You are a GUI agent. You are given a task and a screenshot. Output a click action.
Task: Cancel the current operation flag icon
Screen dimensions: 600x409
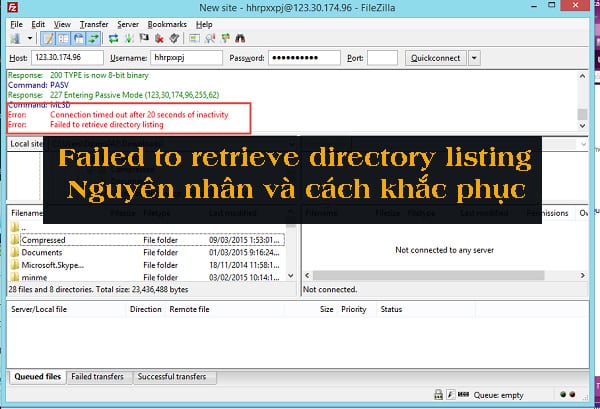[x=144, y=38]
